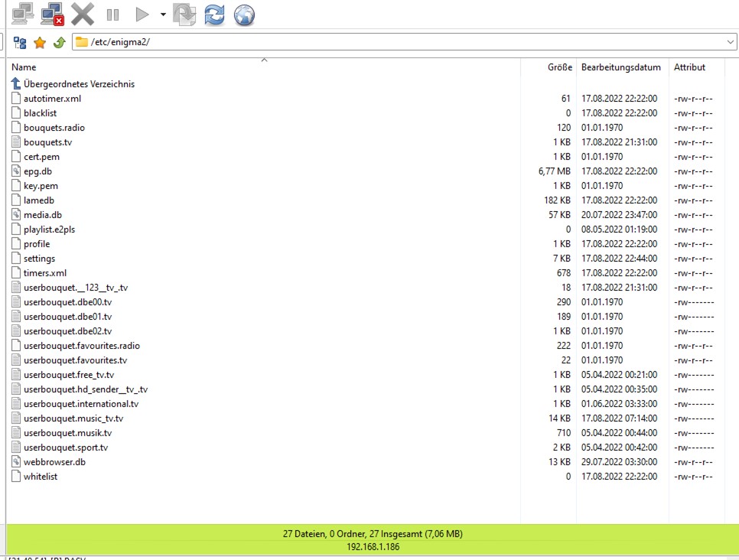
Task: Expand the remote path dropdown
Action: pyautogui.click(x=731, y=42)
